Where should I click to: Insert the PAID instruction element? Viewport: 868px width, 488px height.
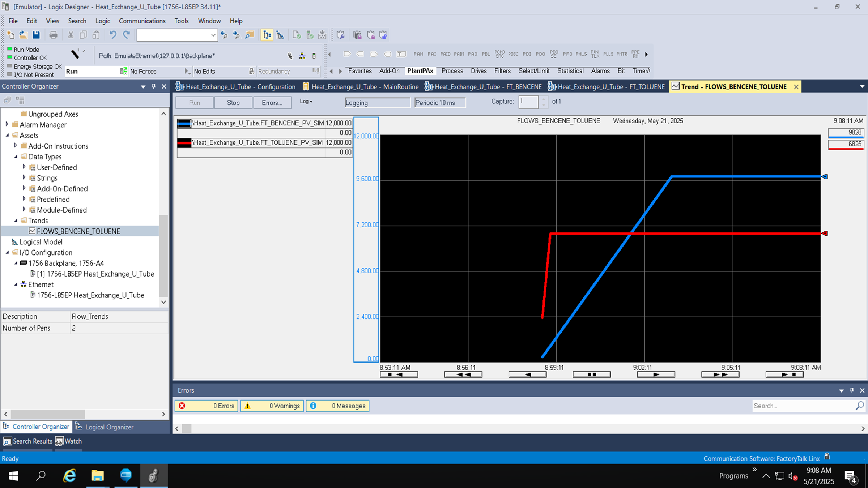(x=445, y=54)
